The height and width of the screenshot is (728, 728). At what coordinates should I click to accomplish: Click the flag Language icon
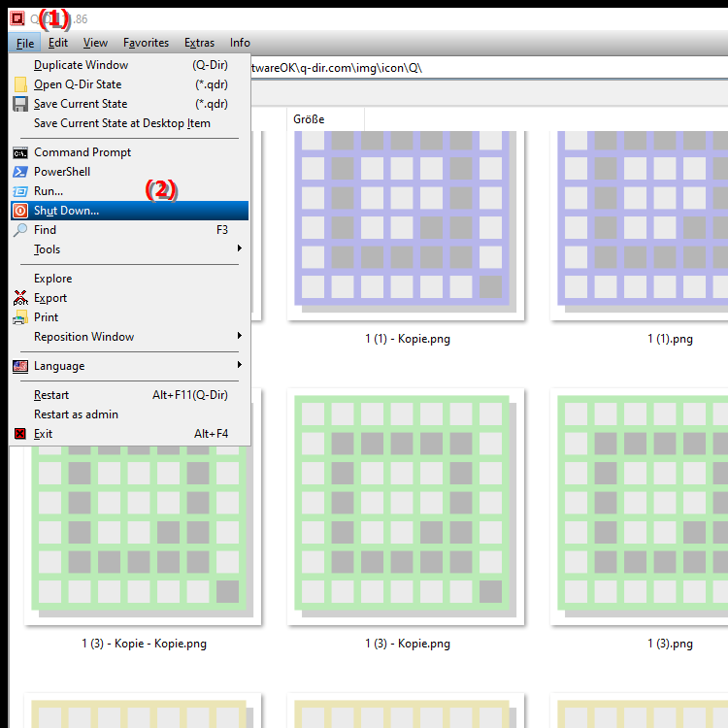point(20,366)
